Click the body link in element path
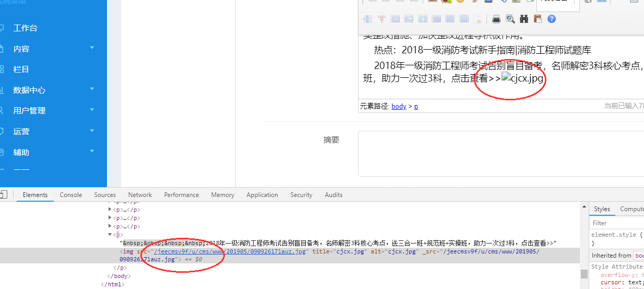This screenshot has width=644, height=289. pos(399,106)
